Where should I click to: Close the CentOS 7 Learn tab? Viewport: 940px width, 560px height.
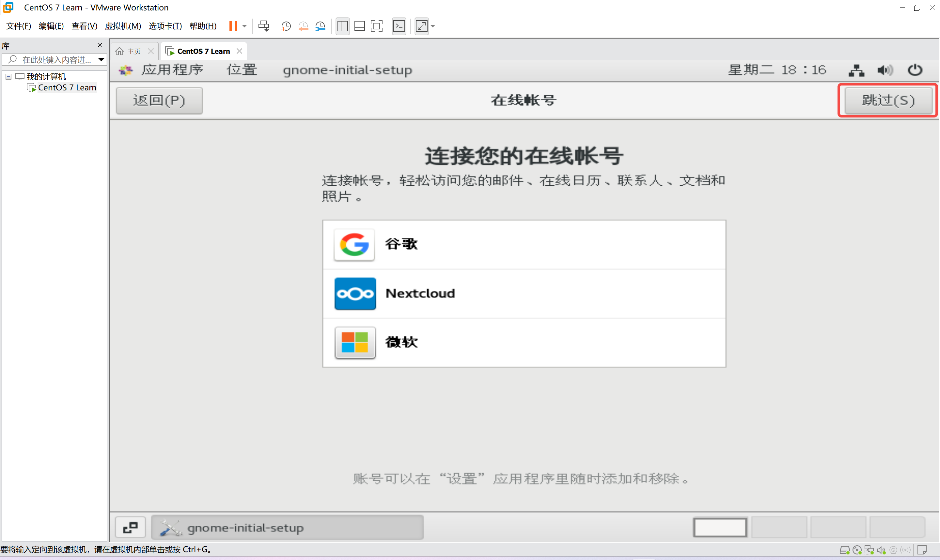click(239, 51)
